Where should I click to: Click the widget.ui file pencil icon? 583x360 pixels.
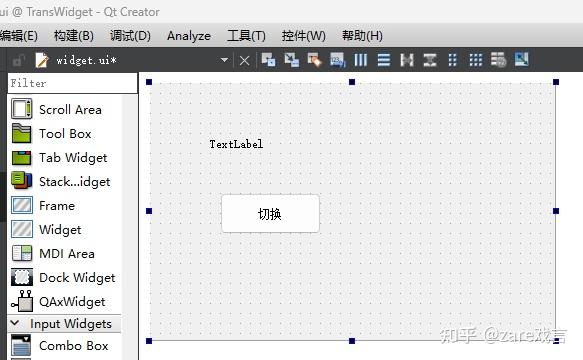coord(42,60)
